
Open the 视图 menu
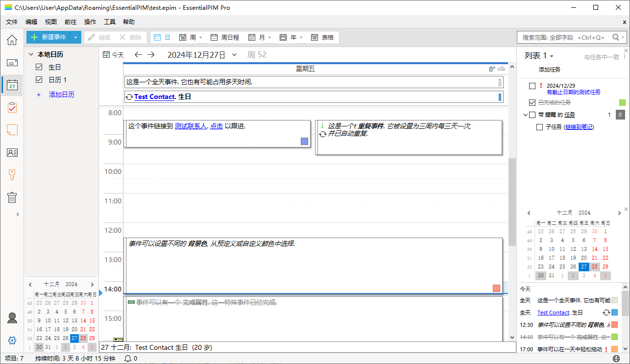51,22
